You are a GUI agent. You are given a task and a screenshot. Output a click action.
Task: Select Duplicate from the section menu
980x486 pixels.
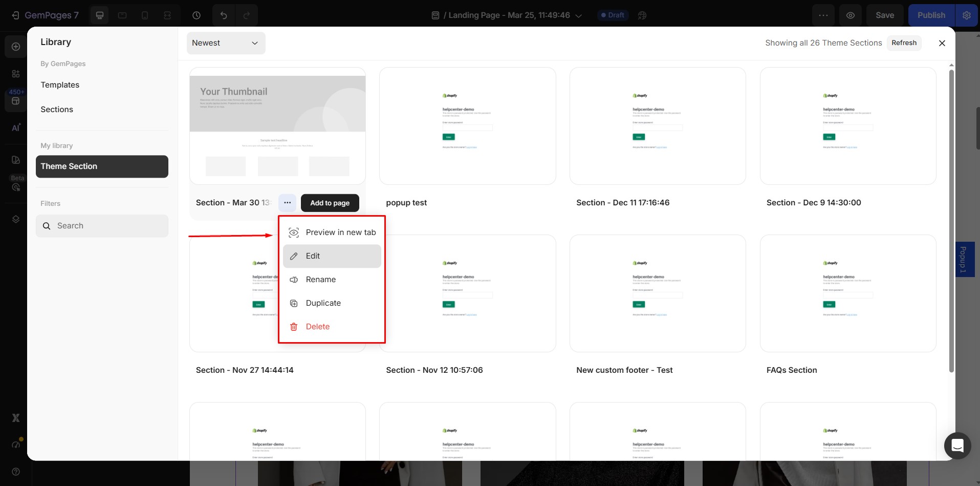pos(323,303)
